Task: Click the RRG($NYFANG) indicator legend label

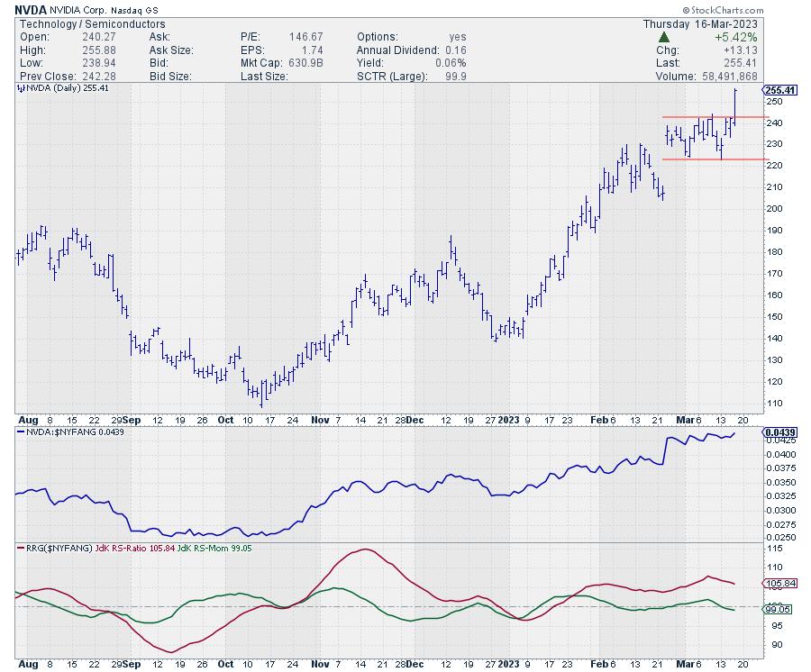Action: 54,549
